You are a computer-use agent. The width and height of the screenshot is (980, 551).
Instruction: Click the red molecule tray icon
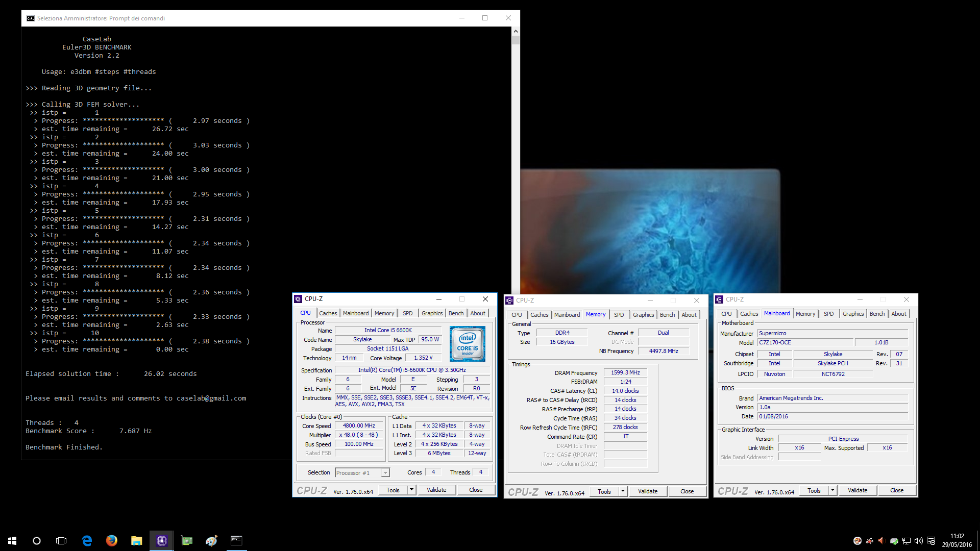pos(870,541)
